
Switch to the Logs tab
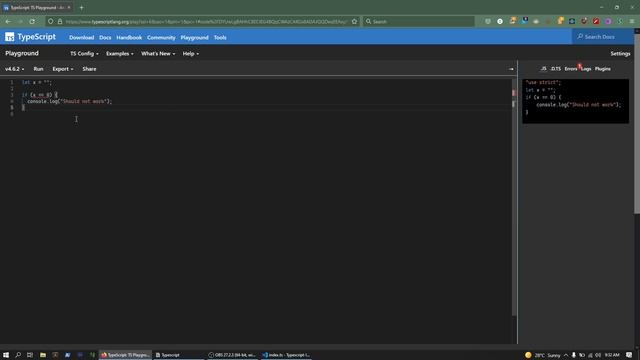click(586, 69)
